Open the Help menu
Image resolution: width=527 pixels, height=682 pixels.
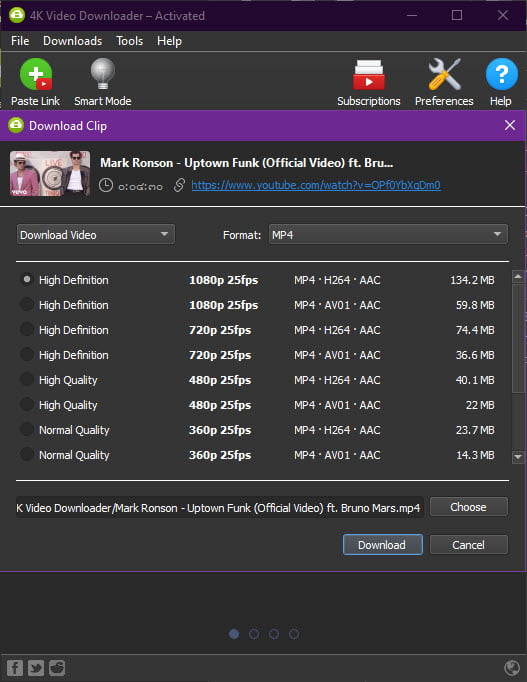pyautogui.click(x=169, y=41)
